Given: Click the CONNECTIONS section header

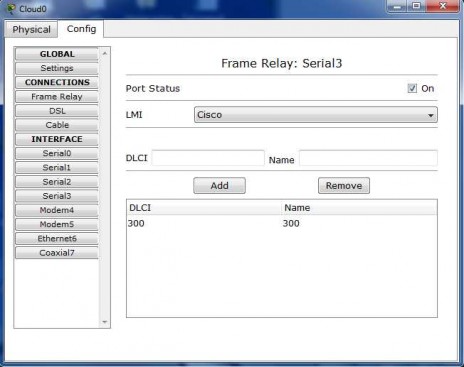Looking at the screenshot, I should pos(57,82).
